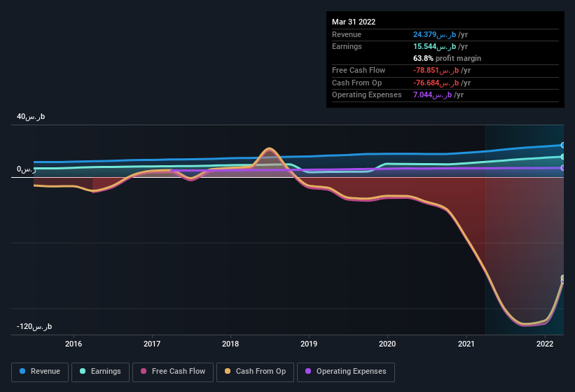Click the Mar 31 2022 tooltip header
Viewport: 575px width, 392px height.
(x=354, y=22)
